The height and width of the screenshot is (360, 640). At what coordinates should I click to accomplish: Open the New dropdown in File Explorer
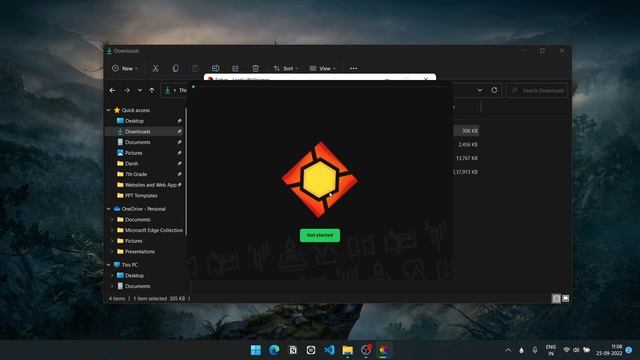coord(125,68)
